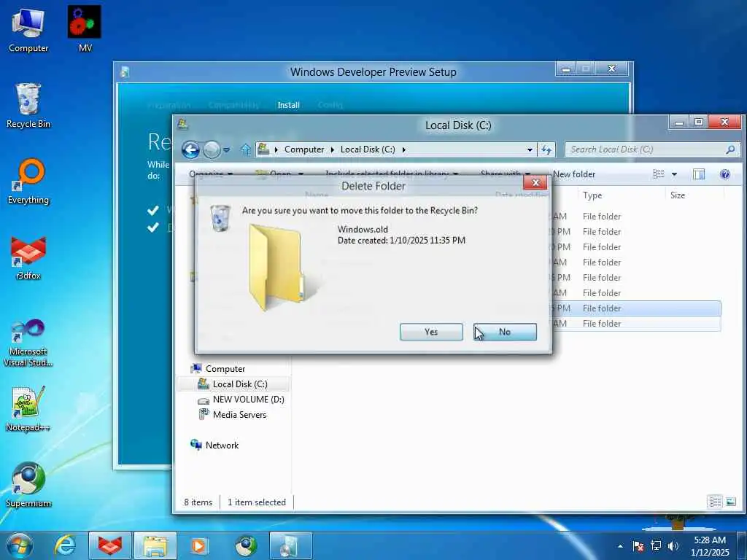Show hidden tray icons arrow
The image size is (747, 560).
pos(620,546)
